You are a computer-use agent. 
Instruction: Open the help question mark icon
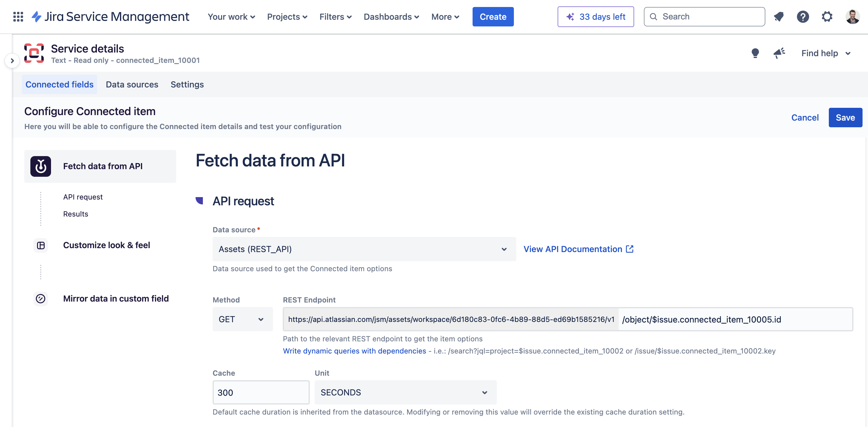(803, 16)
